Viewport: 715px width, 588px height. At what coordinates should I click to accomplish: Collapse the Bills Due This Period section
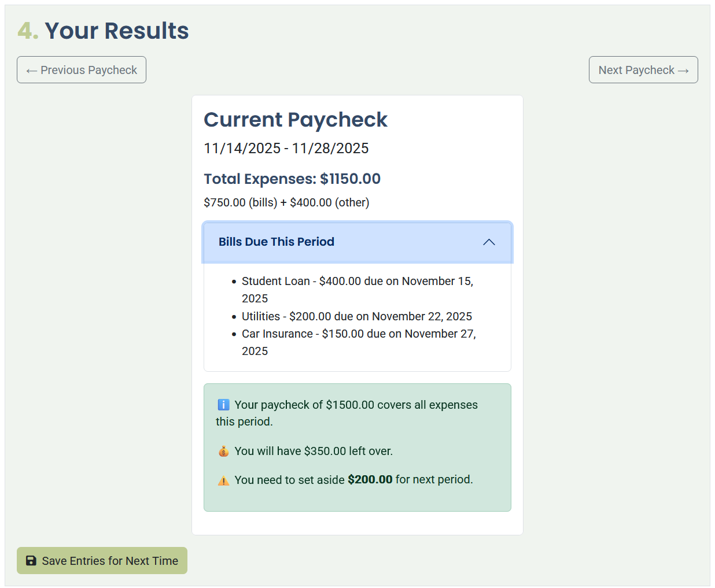357,242
